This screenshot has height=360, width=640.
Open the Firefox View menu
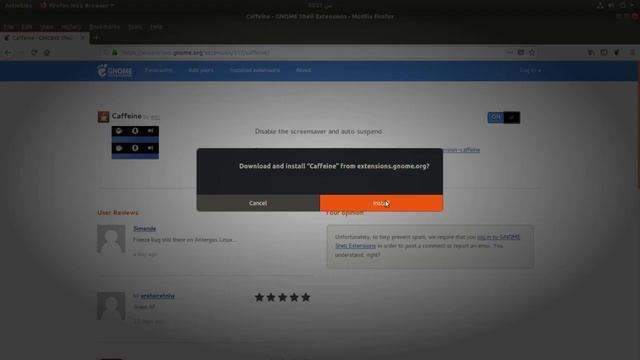tap(47, 27)
